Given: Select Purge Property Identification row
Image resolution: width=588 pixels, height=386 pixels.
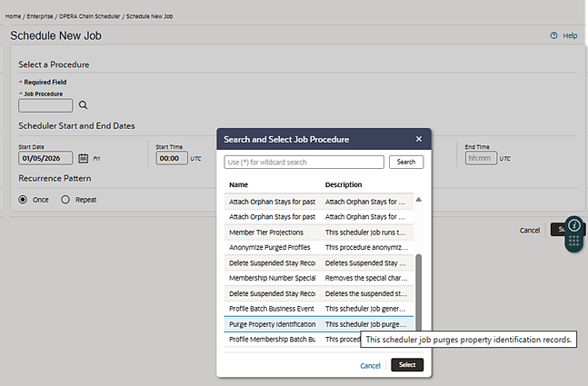Looking at the screenshot, I should pos(319,324).
